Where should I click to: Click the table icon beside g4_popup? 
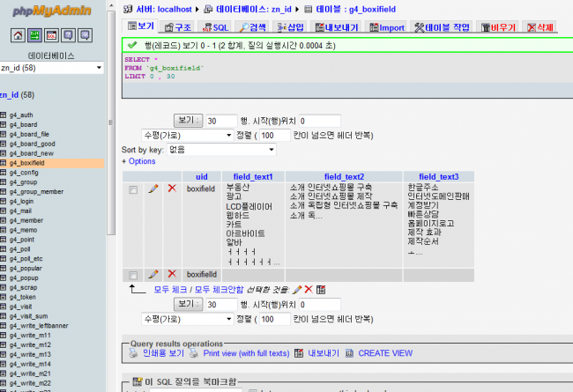(x=3, y=277)
